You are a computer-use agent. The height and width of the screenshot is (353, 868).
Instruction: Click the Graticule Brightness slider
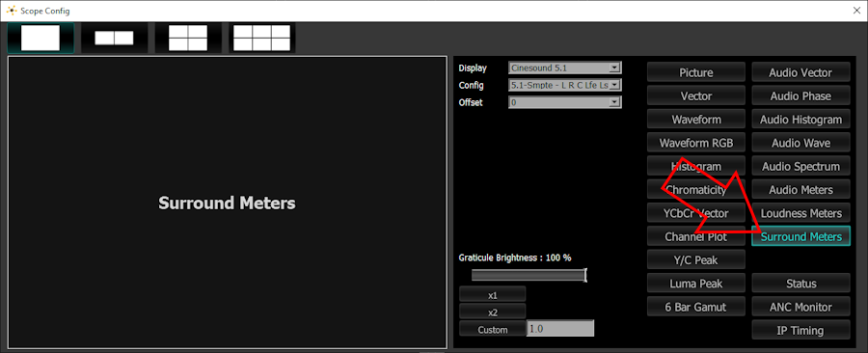(529, 275)
